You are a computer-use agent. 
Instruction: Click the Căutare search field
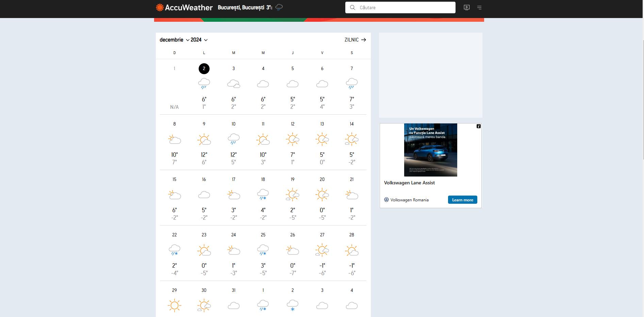[x=405, y=7]
